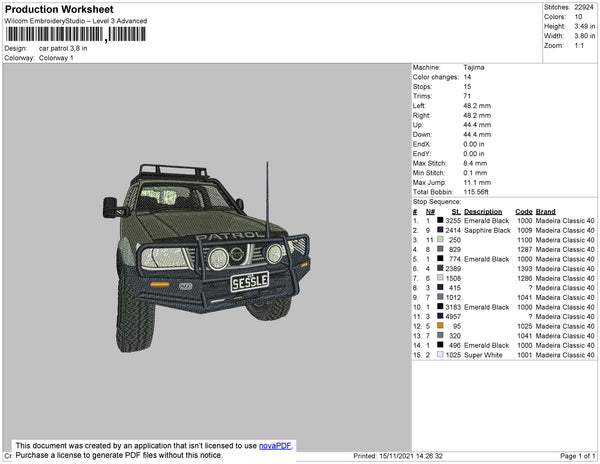Select the Machine value Tajima
Viewport: 600px width, 464px height.
474,67
